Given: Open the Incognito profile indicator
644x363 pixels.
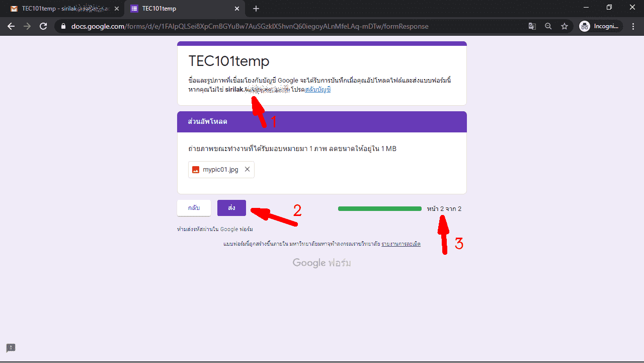Looking at the screenshot, I should point(600,26).
